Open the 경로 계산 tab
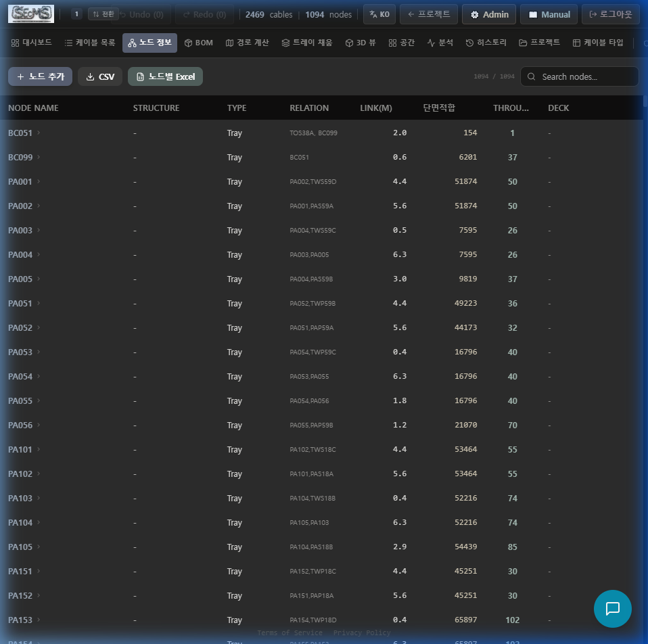648x644 pixels. coord(247,43)
